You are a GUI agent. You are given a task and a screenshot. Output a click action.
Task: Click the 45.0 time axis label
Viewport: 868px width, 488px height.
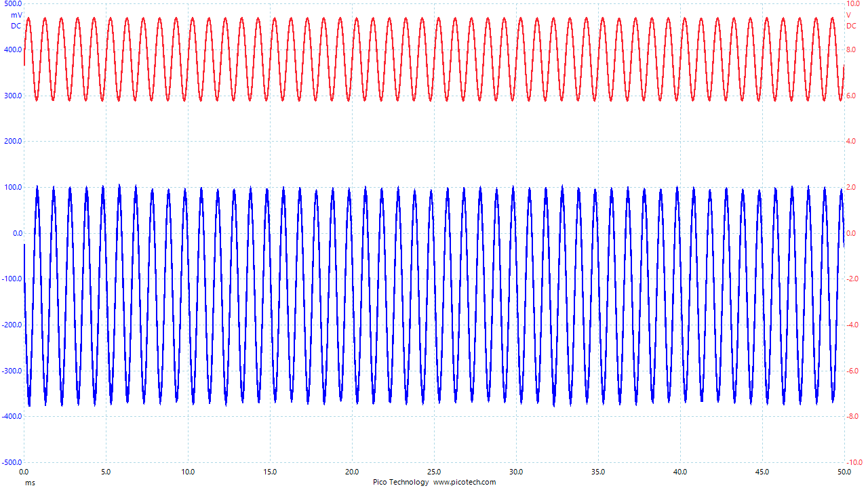click(x=762, y=472)
